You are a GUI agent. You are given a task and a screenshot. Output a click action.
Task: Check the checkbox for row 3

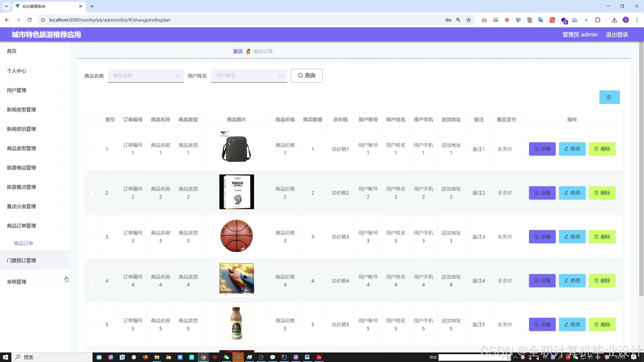[93, 237]
